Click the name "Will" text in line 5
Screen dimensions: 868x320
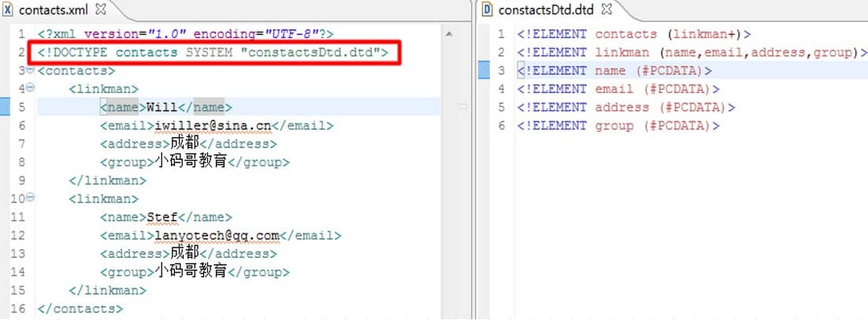pos(161,107)
